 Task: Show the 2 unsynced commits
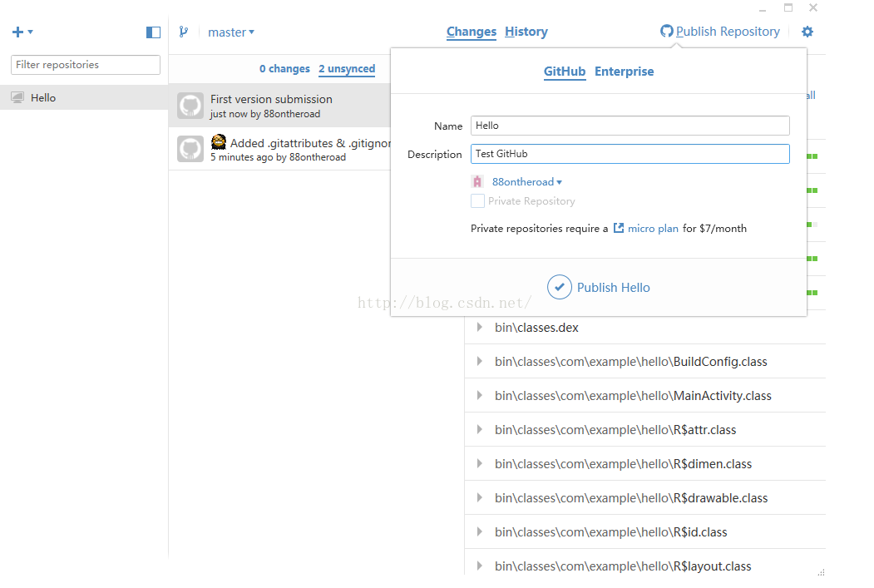coord(347,68)
